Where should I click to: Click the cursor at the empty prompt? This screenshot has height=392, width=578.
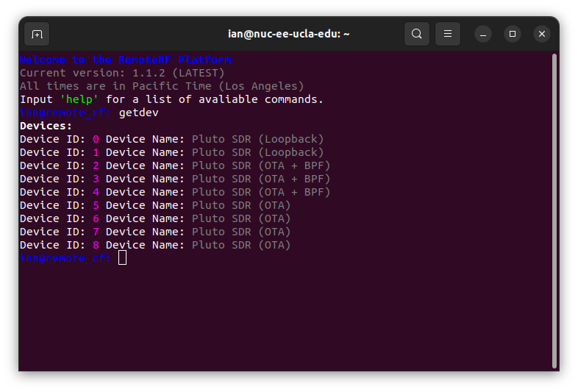click(x=122, y=258)
